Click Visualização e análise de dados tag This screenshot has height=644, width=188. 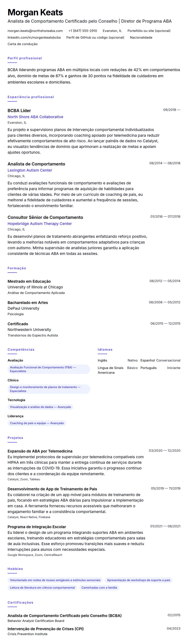click(x=41, y=407)
